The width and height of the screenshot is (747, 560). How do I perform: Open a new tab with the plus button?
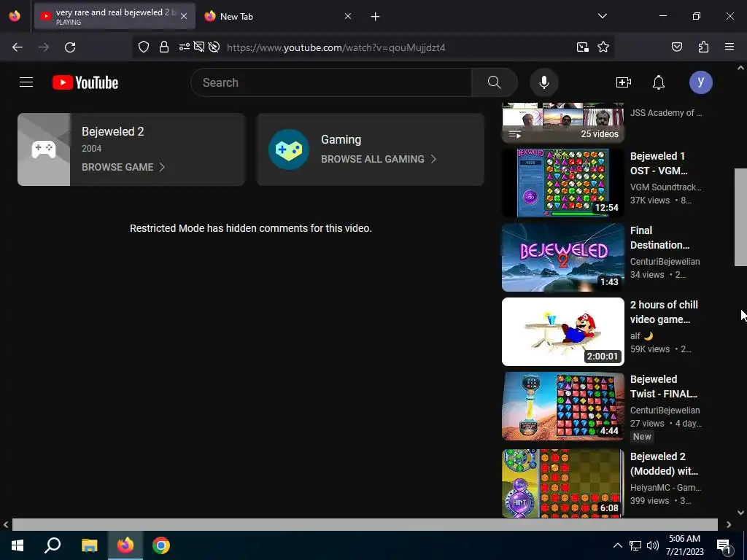pyautogui.click(x=375, y=17)
